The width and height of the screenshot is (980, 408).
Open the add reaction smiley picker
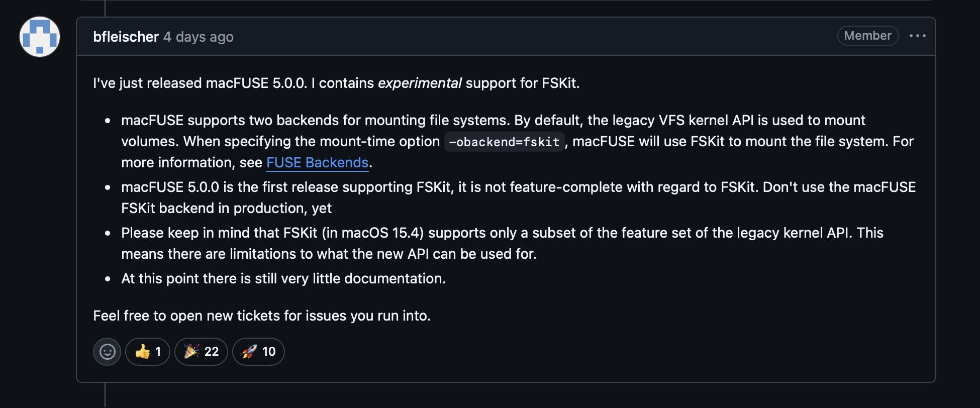pyautogui.click(x=107, y=351)
